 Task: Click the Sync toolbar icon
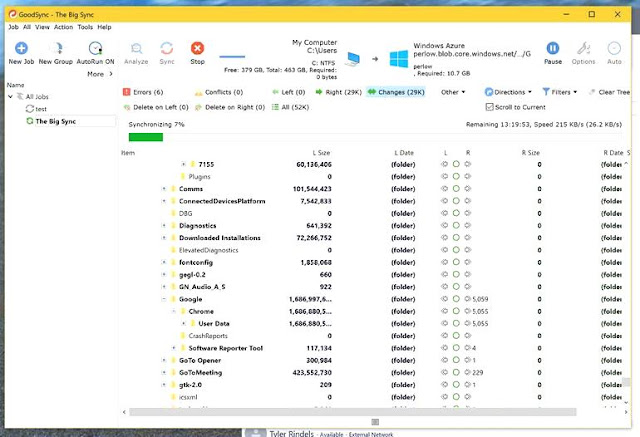[167, 49]
